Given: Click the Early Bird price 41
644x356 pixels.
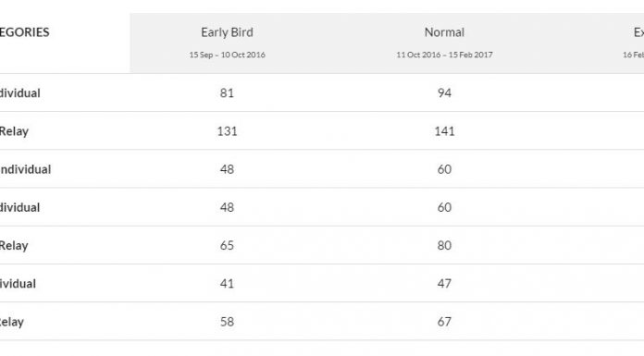Looking at the screenshot, I should click(227, 283).
